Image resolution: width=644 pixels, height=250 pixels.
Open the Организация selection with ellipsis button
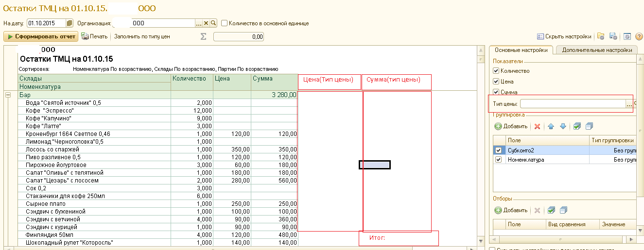pyautogui.click(x=198, y=23)
